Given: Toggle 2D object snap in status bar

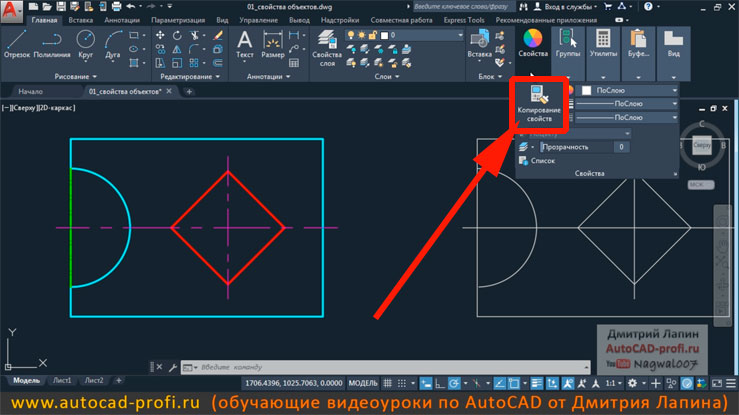Looking at the screenshot, I should coord(514,383).
